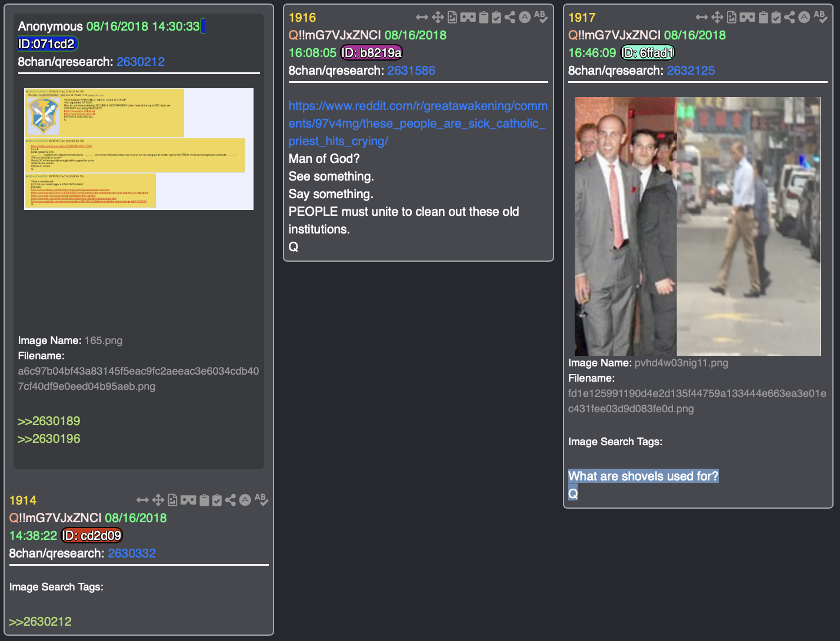This screenshot has width=840, height=641.
Task: Open the photo thumbnail in post 1917
Action: 697,226
